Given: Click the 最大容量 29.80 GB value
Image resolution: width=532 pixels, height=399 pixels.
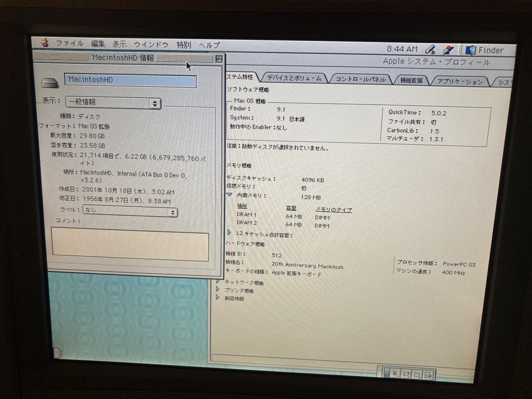Looking at the screenshot, I should coord(92,136).
